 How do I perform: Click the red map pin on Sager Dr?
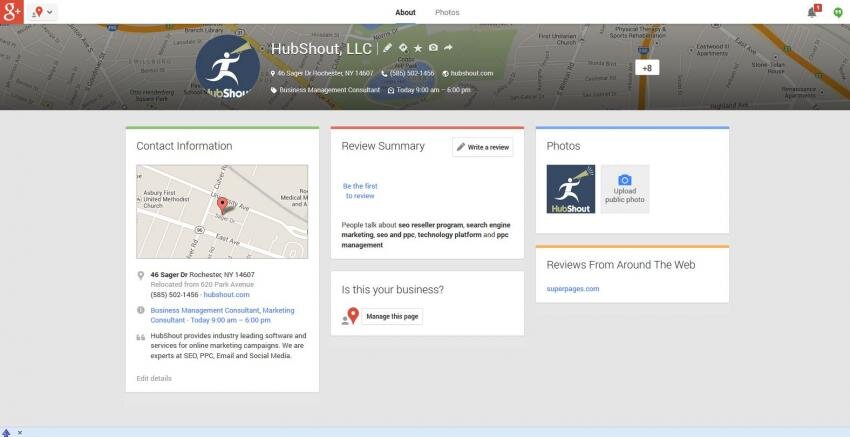pyautogui.click(x=222, y=205)
